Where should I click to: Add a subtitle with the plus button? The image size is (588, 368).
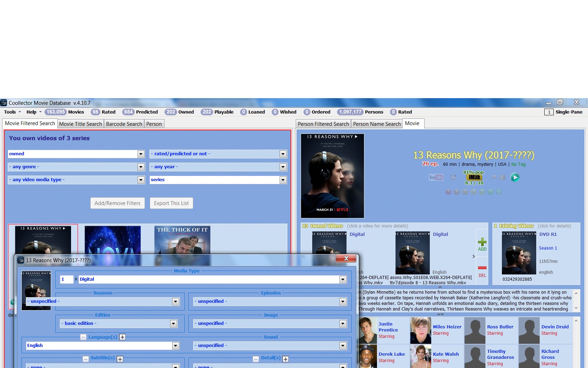click(120, 359)
